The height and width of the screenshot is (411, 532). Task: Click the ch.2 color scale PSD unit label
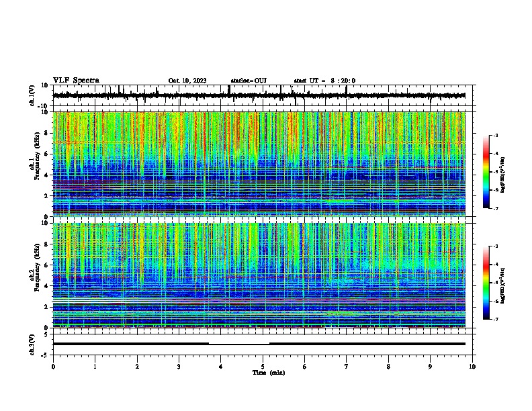tap(503, 286)
